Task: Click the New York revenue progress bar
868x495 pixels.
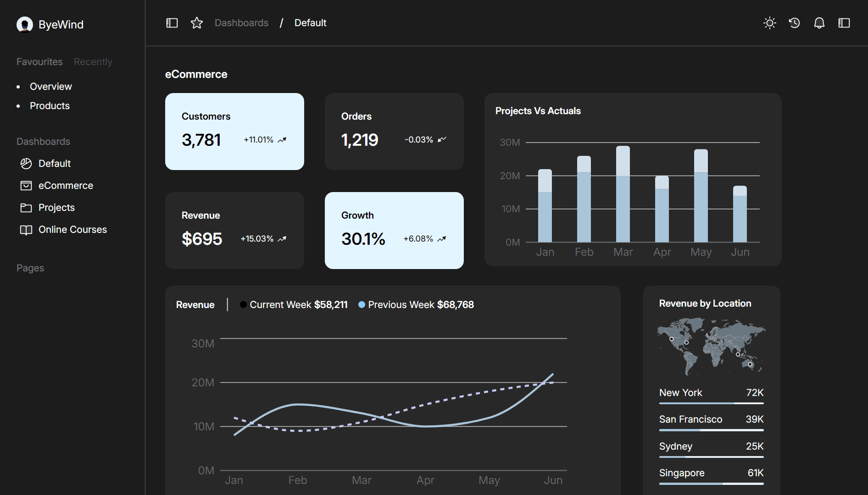Action: pos(711,403)
